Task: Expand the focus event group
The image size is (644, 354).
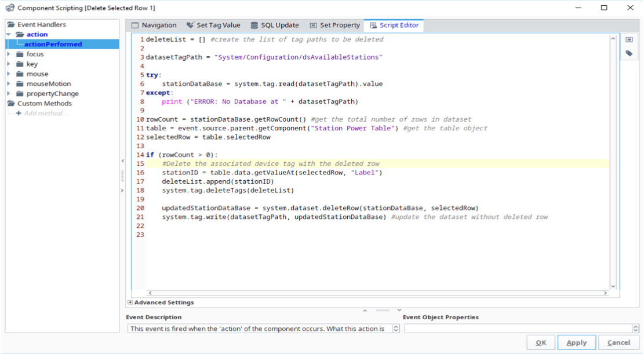Action: (x=9, y=54)
